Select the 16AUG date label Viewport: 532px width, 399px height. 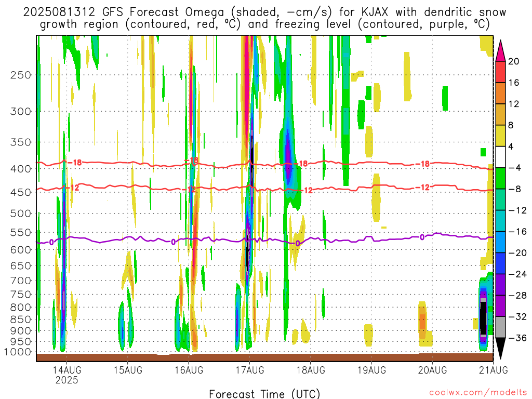click(189, 370)
